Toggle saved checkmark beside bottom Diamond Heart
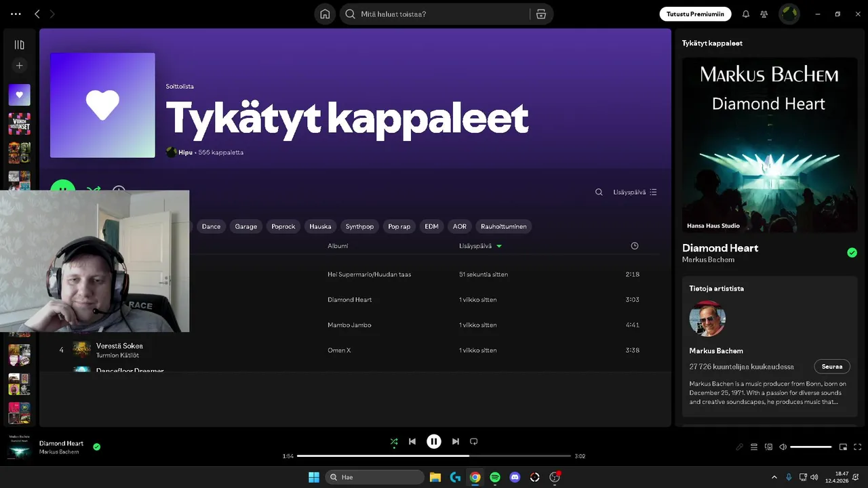Viewport: 868px width, 488px height. pyautogui.click(x=97, y=447)
